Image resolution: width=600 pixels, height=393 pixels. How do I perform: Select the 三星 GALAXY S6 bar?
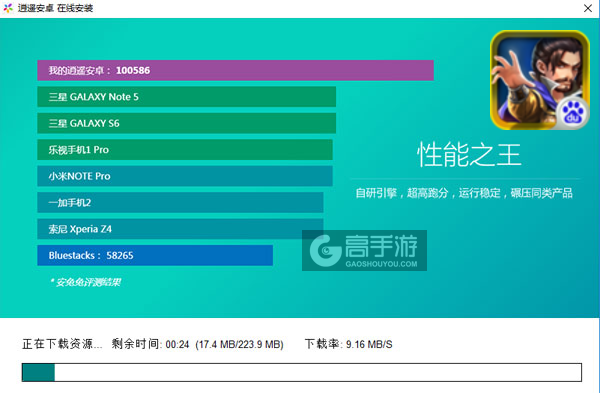187,123
